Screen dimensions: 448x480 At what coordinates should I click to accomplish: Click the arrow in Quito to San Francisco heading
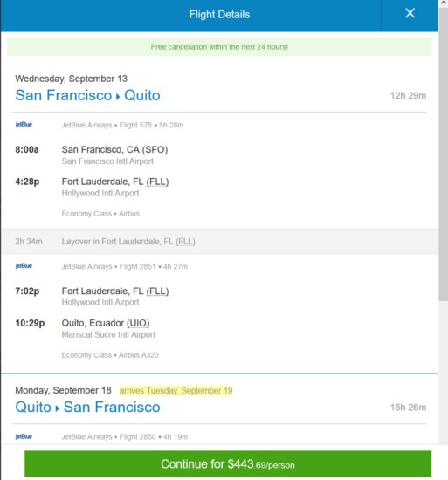coord(58,408)
